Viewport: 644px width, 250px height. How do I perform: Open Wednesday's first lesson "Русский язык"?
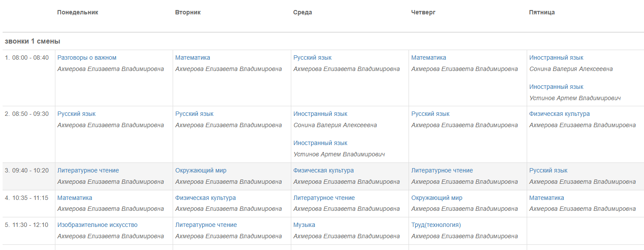coord(312,58)
